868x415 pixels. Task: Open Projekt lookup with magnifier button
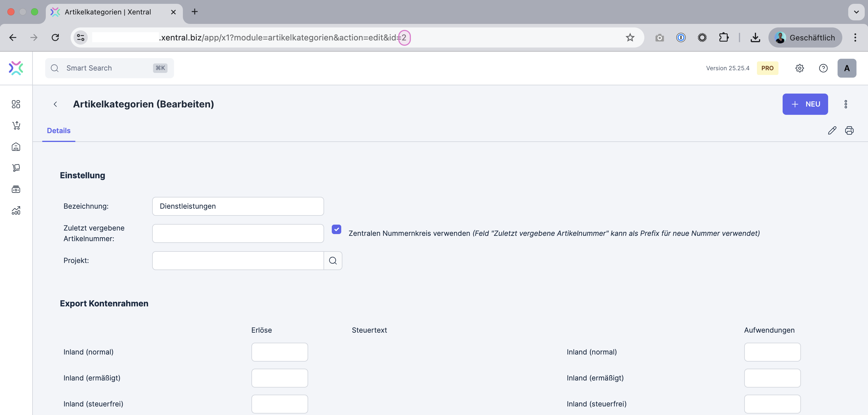pos(333,260)
